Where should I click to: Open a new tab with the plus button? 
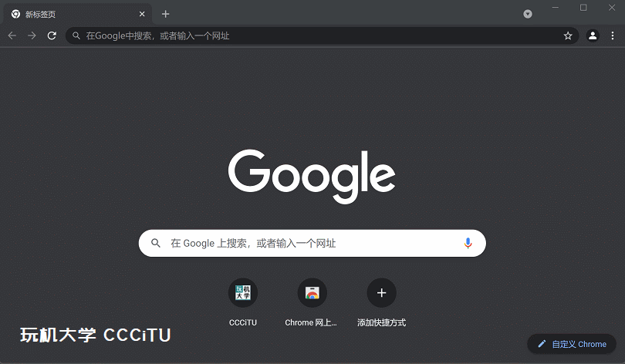[x=165, y=14]
